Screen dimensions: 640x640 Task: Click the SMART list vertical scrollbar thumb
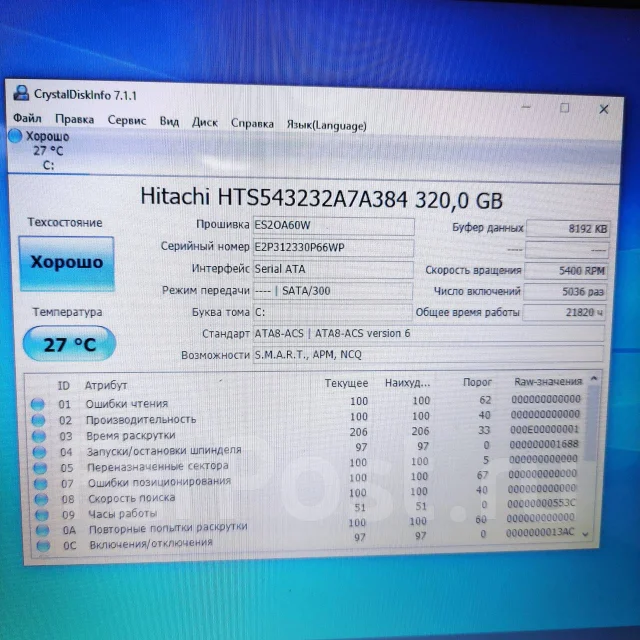point(591,422)
